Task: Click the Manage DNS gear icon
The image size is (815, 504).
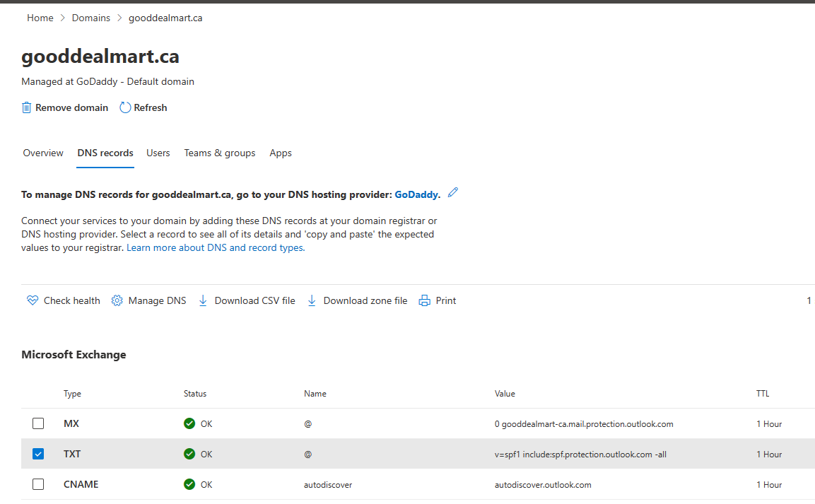Action: point(117,300)
